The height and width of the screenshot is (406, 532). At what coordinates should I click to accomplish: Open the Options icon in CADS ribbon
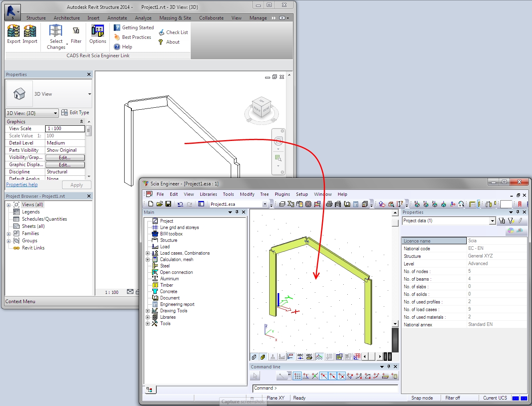point(97,32)
